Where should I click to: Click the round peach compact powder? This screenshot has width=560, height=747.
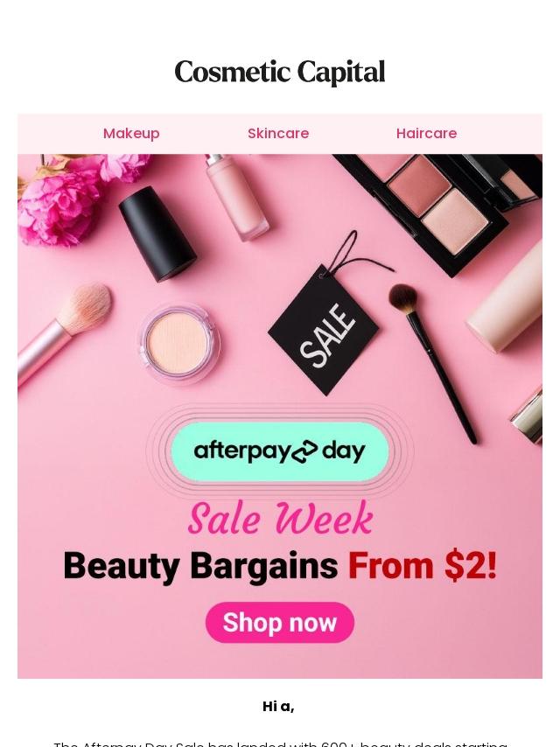(x=178, y=343)
